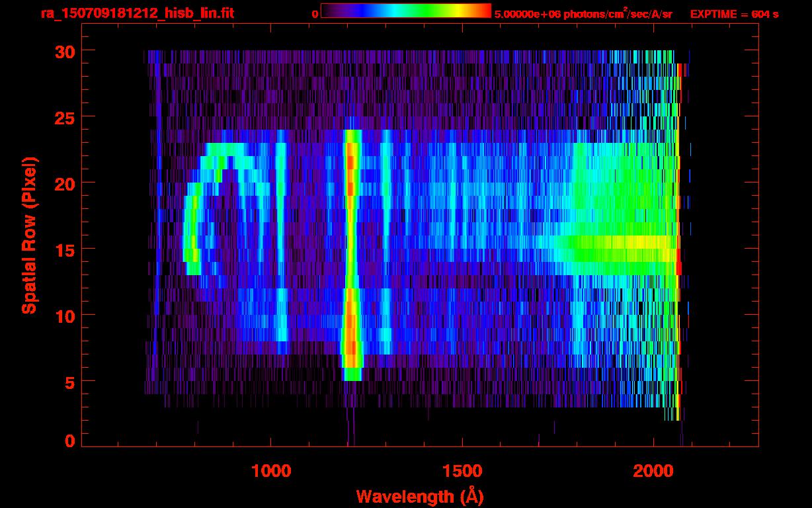Screen dimensions: 812x508
Task: Click the colorbar minimum label 0
Action: [315, 14]
